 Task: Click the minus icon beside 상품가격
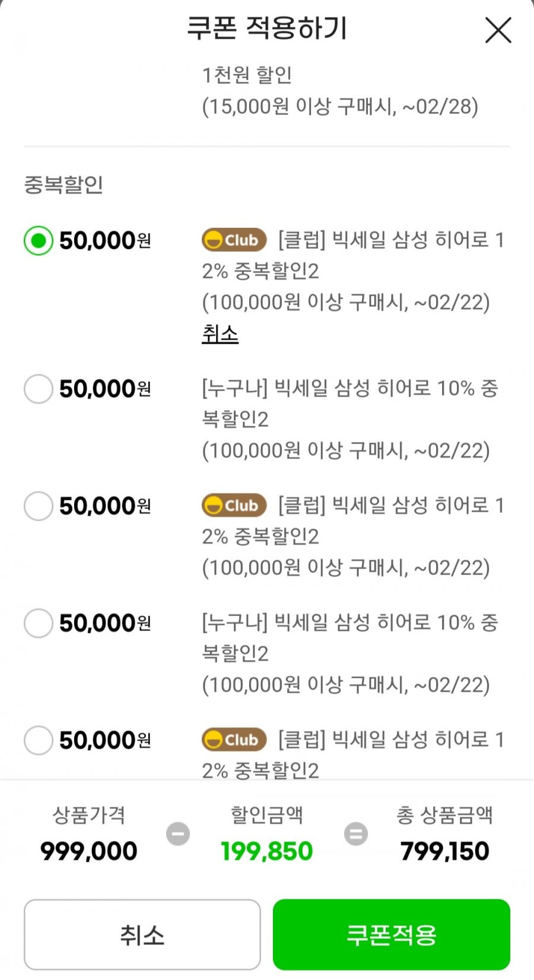[x=178, y=833]
